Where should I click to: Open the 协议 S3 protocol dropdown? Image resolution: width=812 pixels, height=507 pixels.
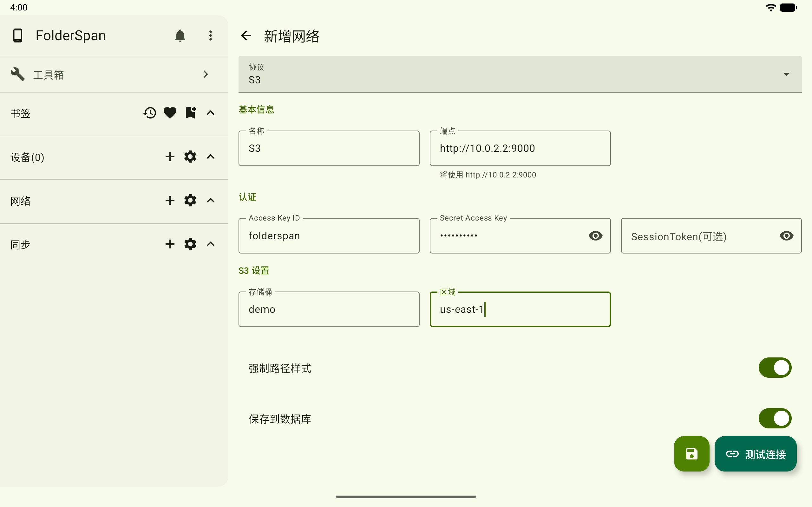[520, 74]
